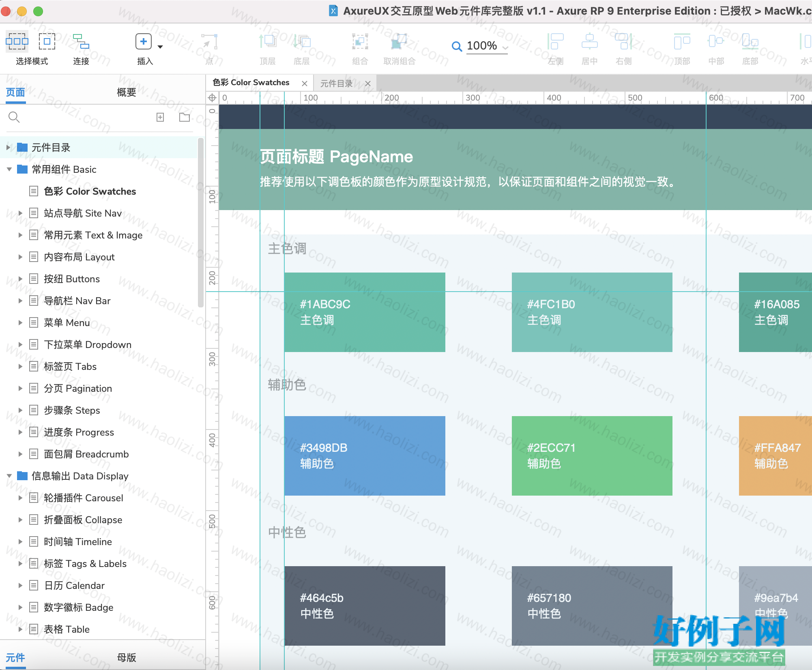Select the 标签页 Tabs page

70,367
